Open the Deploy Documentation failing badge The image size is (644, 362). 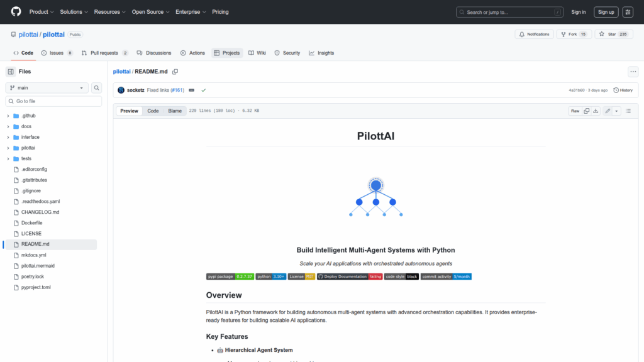350,277
